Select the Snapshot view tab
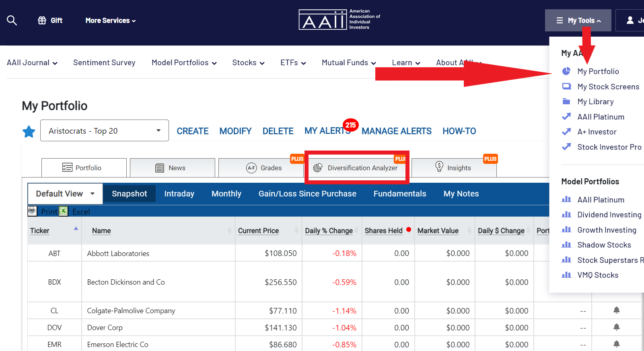The width and height of the screenshot is (644, 351). tap(130, 194)
